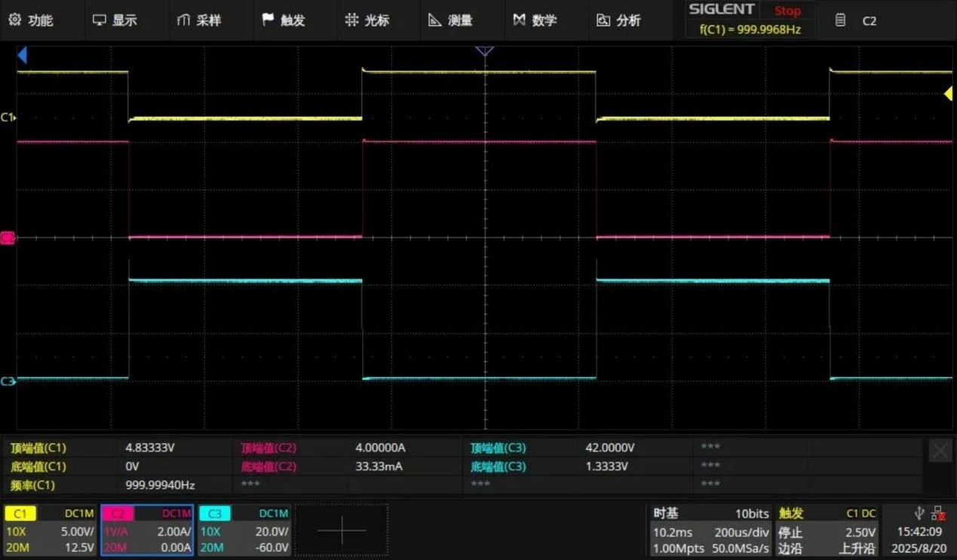Open the 时基 timebase settings panel

click(710, 531)
